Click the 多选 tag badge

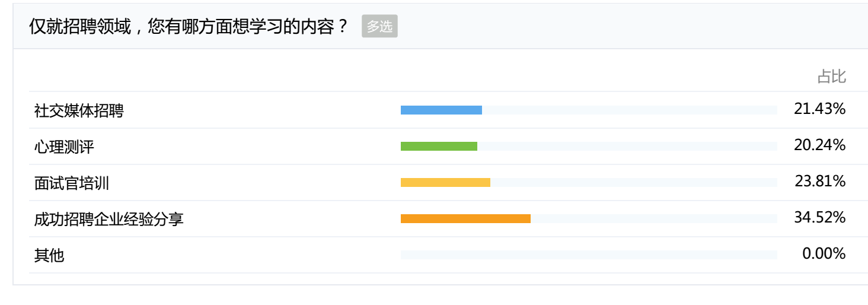379,26
